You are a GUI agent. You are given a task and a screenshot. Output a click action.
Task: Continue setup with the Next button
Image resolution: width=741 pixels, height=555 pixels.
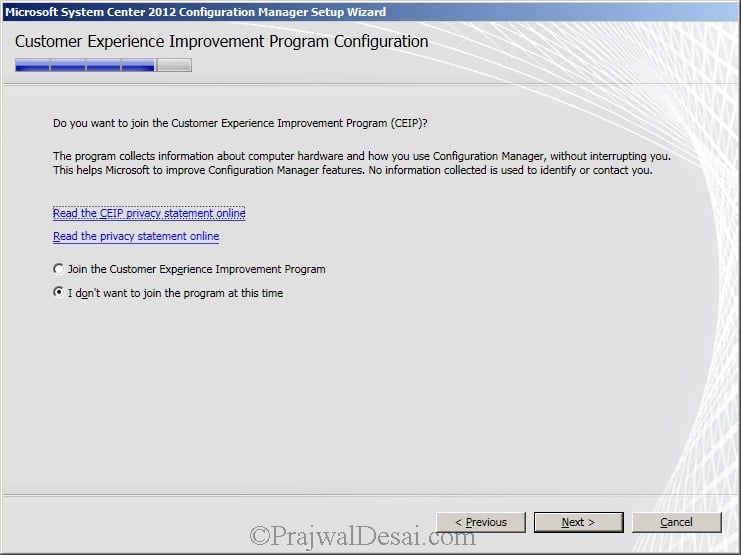click(578, 522)
